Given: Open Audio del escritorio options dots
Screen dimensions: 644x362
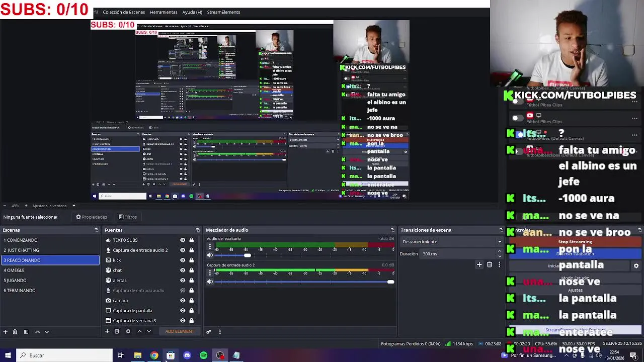Looking at the screenshot, I should (210, 246).
